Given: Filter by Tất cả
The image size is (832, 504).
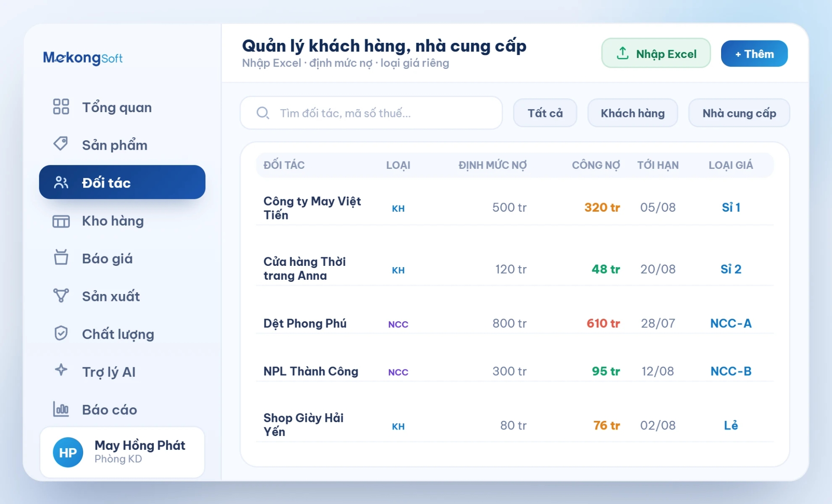Looking at the screenshot, I should pyautogui.click(x=545, y=113).
